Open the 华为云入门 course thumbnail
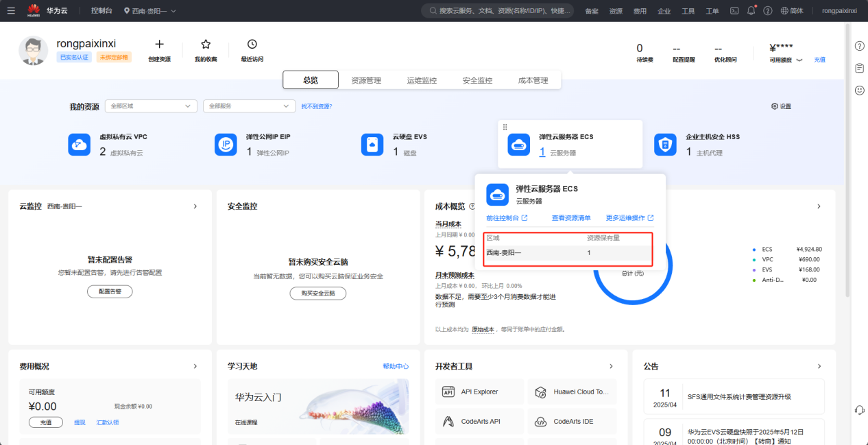 tap(318, 407)
